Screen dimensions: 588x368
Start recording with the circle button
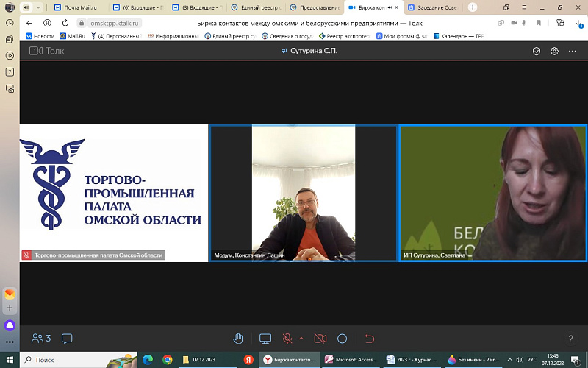[x=342, y=339]
